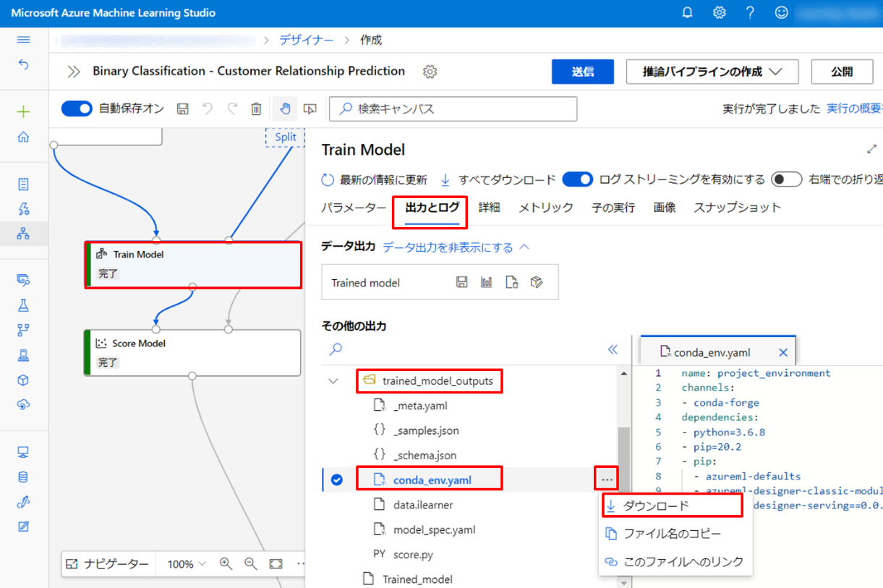
Task: Select the pan hand tool
Action: click(x=285, y=108)
